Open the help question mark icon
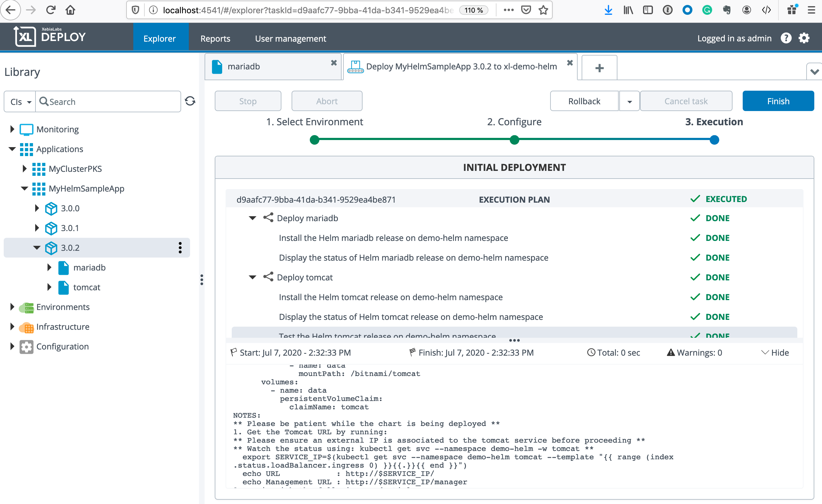This screenshot has width=822, height=504. (786, 38)
